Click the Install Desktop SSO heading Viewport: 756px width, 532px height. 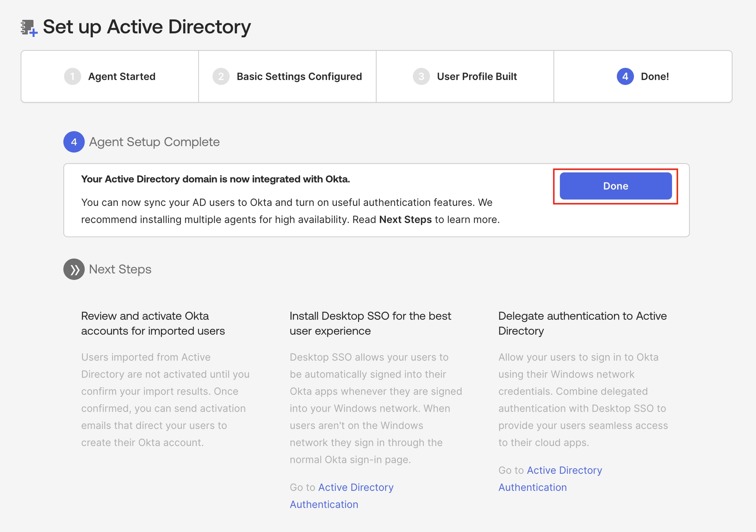pos(370,324)
